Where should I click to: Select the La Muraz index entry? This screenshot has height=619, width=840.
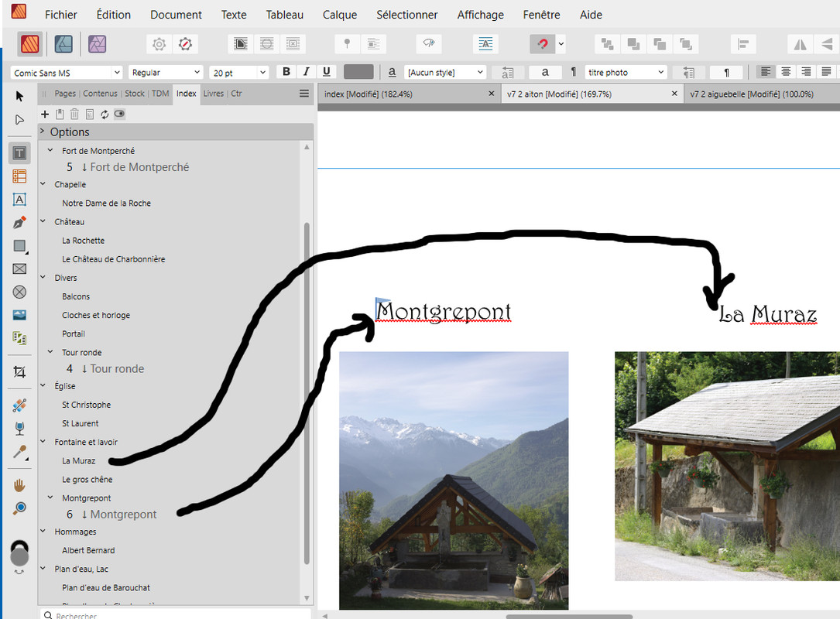click(79, 460)
